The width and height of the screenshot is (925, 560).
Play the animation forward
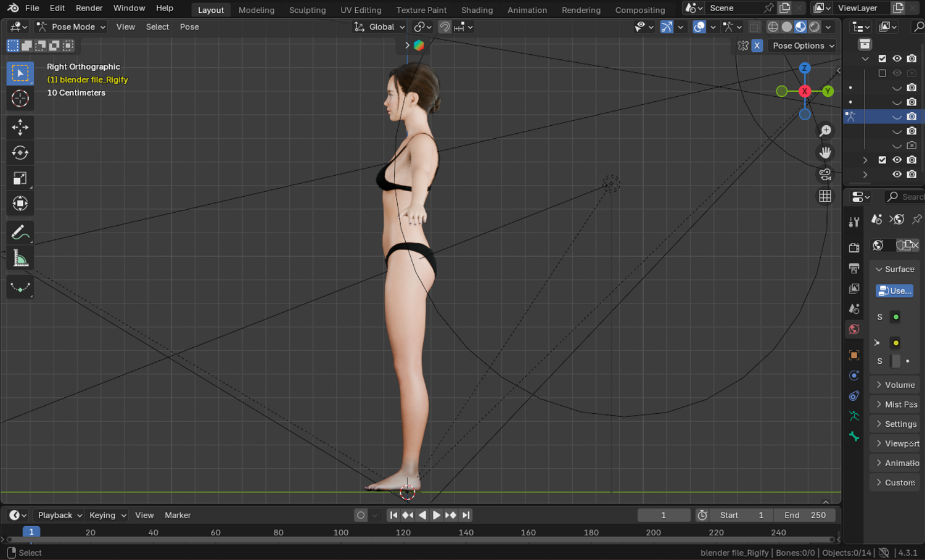[436, 515]
